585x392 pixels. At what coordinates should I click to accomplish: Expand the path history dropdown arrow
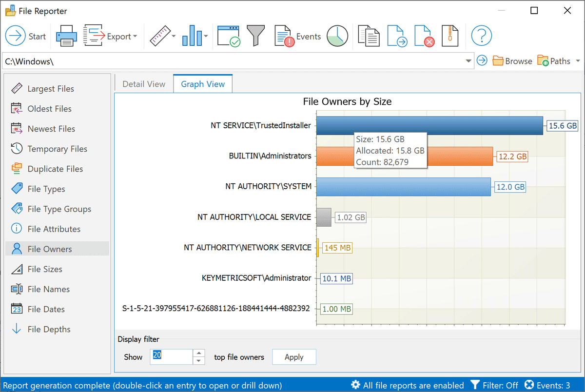468,61
